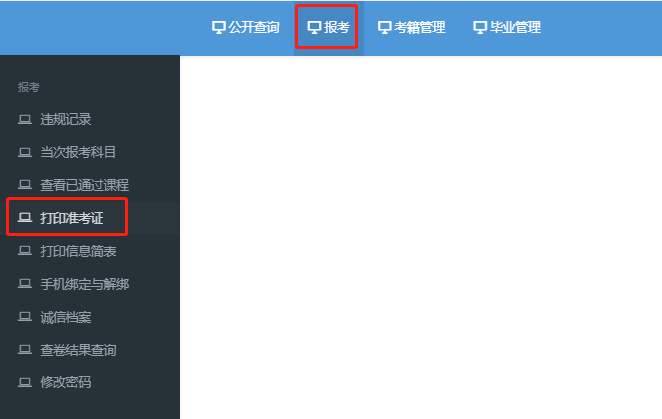The height and width of the screenshot is (419, 662).
Task: Click the laptop icon next to 修改密码
Action: [x=25, y=382]
